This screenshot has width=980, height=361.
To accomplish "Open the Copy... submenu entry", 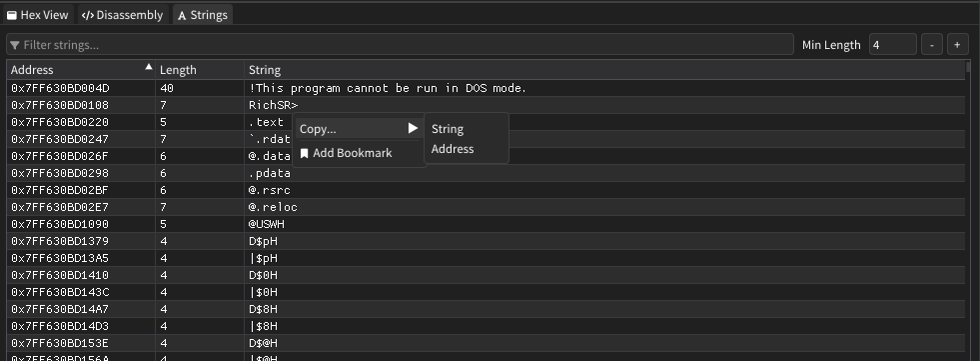I will 359,129.
